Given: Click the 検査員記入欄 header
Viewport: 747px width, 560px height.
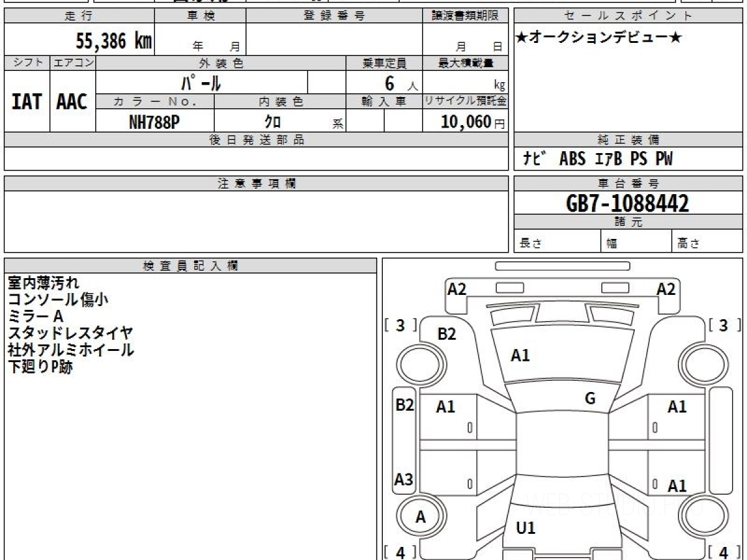Looking at the screenshot, I should click(190, 265).
